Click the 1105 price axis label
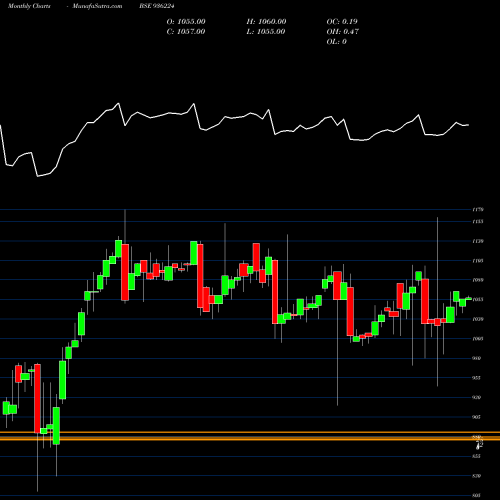 point(478,261)
